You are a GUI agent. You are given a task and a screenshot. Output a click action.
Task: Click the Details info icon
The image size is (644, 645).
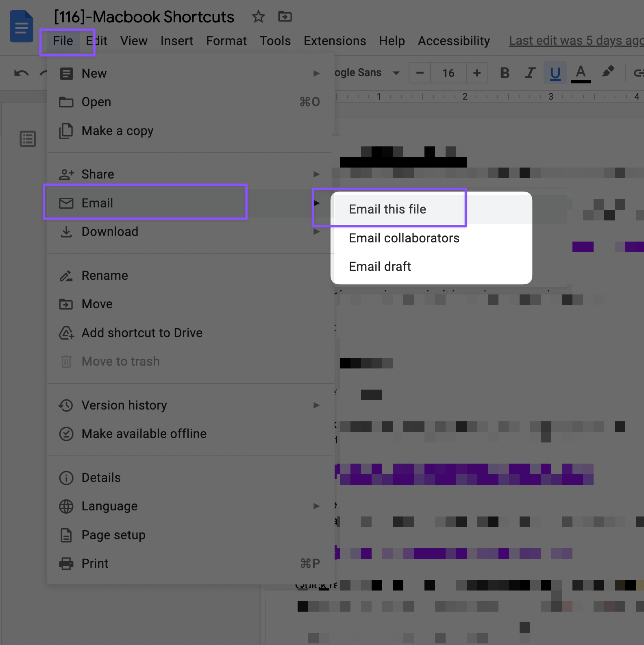(66, 478)
